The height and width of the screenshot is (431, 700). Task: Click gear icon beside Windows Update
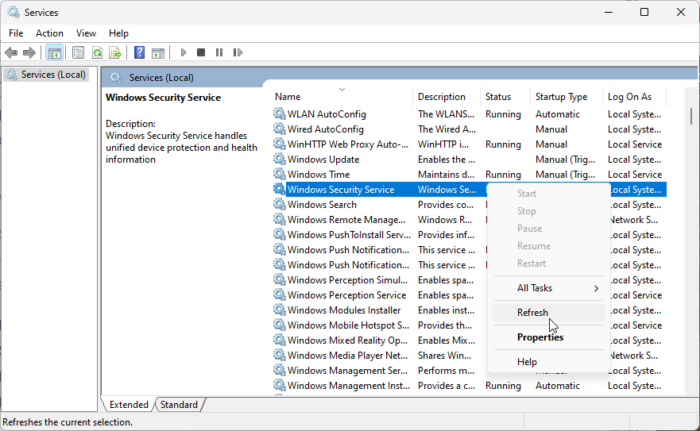click(x=279, y=159)
